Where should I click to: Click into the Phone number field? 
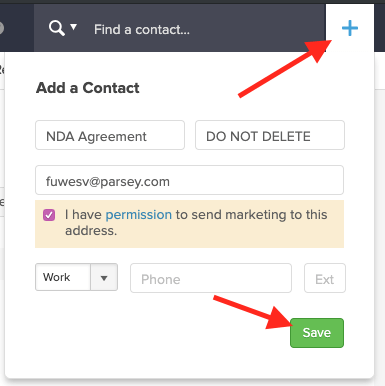click(211, 278)
